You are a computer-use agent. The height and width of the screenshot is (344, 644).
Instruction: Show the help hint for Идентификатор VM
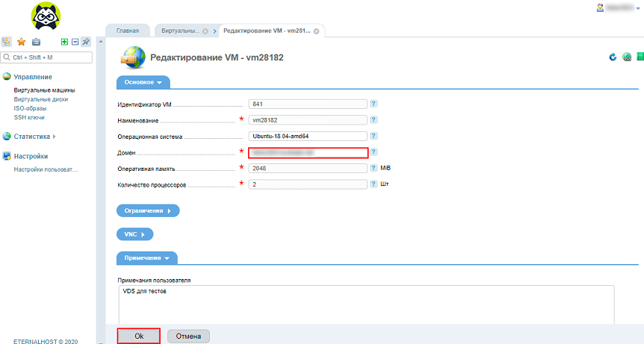click(x=374, y=104)
